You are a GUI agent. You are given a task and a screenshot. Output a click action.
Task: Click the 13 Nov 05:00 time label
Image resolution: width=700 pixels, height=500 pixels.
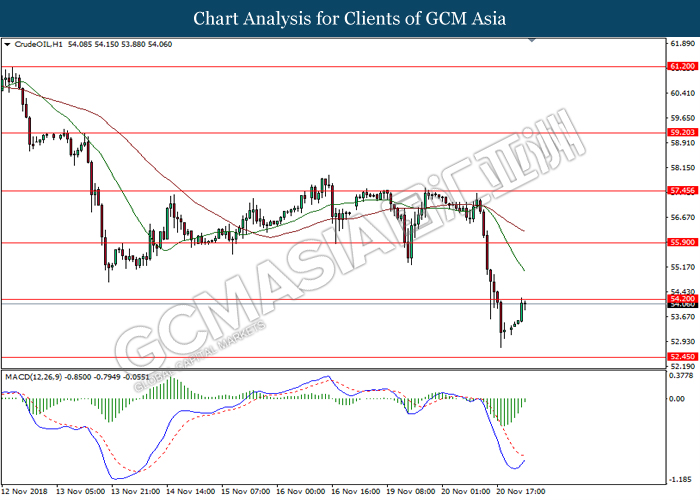coord(81,491)
